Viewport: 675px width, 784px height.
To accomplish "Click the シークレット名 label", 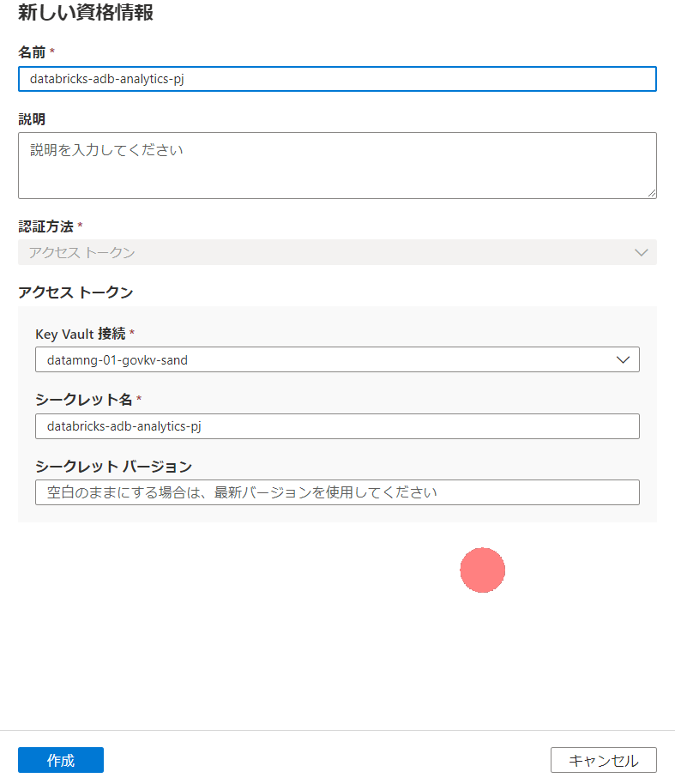I will click(x=83, y=400).
